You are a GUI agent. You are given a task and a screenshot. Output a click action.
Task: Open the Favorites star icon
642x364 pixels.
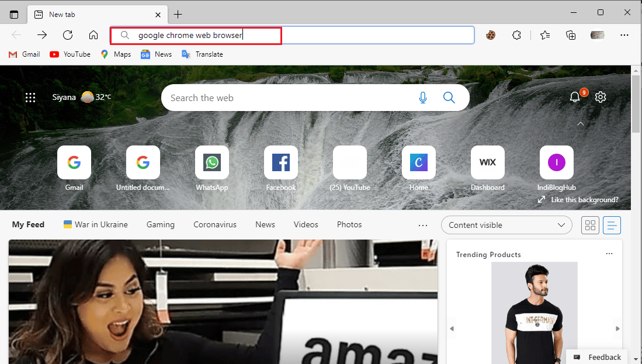(x=545, y=35)
